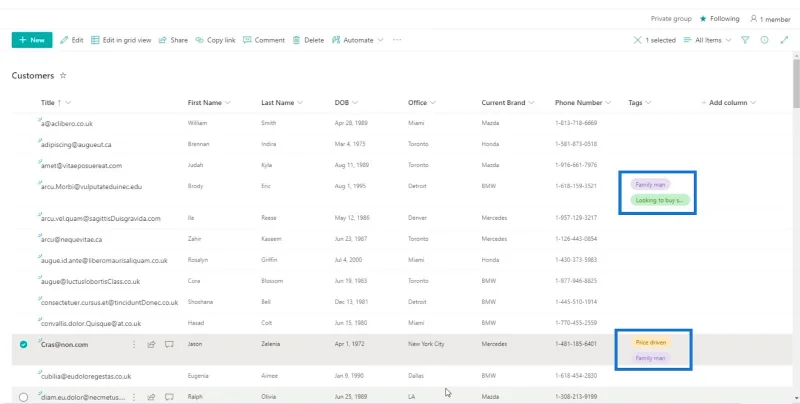The height and width of the screenshot is (404, 800).
Task: Open Comment on the selected item
Action: [x=264, y=40]
